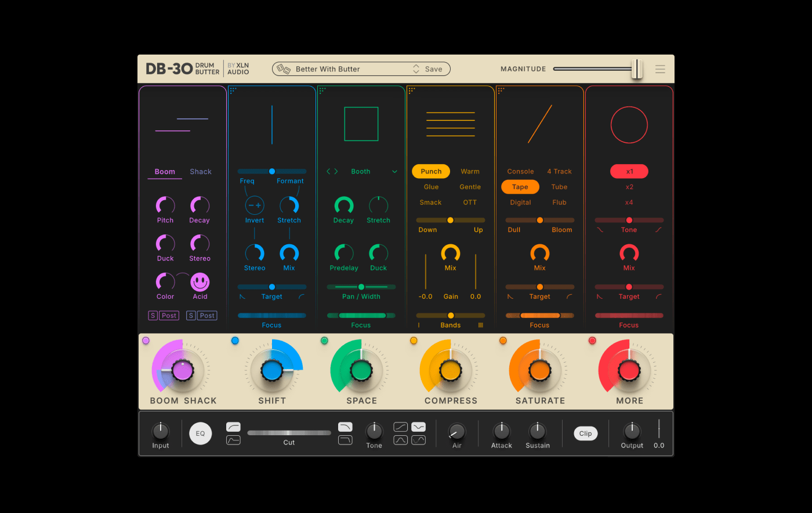Click the Invert plus-minus icon in Shift
812x513 pixels.
(x=255, y=205)
